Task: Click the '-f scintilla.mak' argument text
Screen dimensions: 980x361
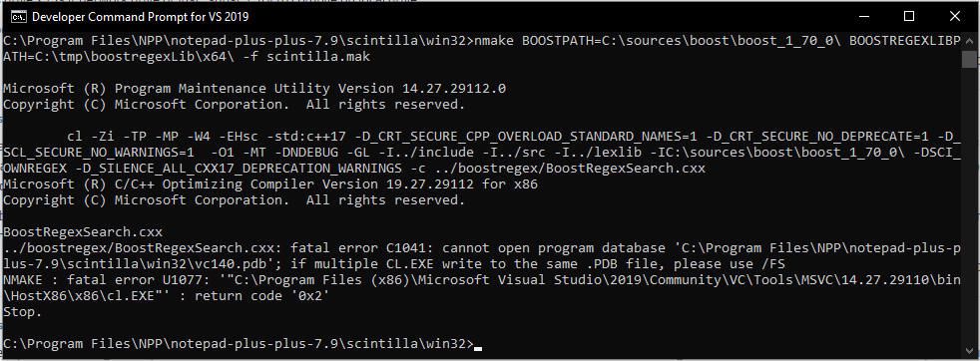Action: click(x=306, y=57)
